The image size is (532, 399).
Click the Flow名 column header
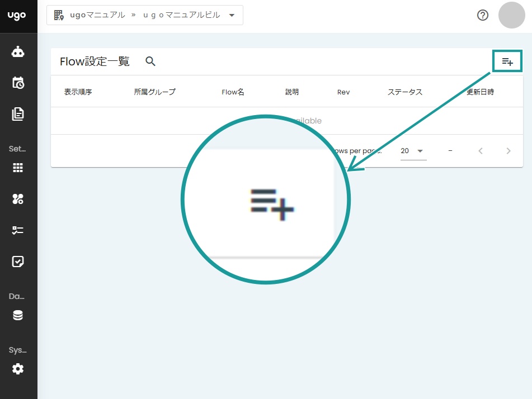coord(233,92)
